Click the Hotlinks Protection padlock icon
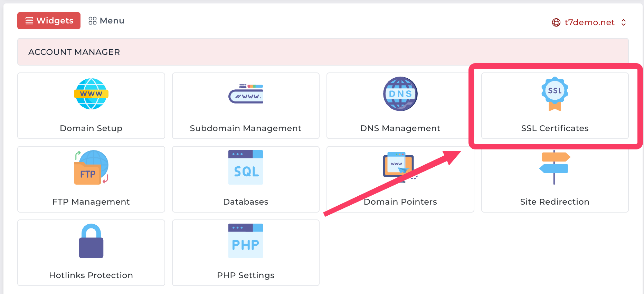 click(x=91, y=241)
